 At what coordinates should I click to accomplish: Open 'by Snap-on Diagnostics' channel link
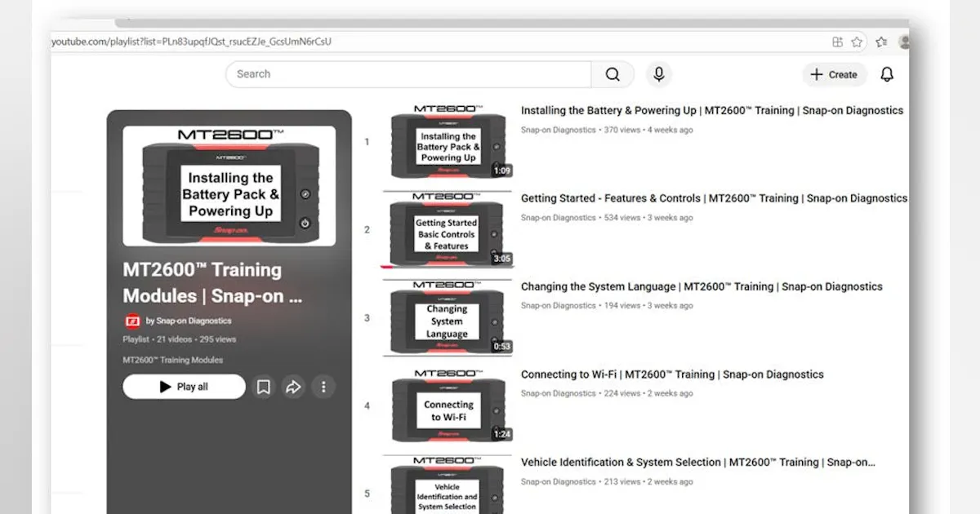click(189, 321)
